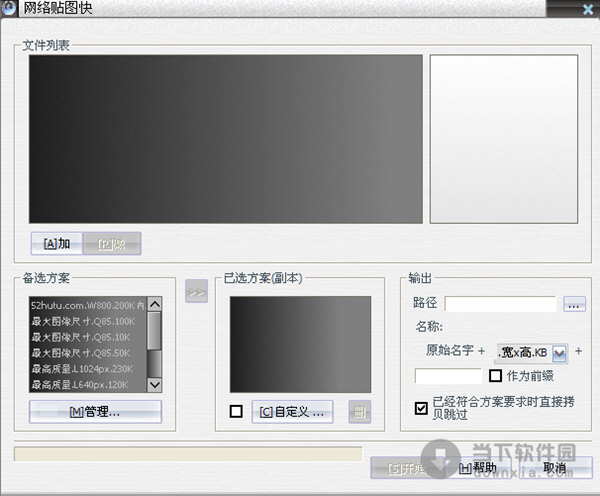Open [C]自定义... custom scheme dialog
The height and width of the screenshot is (496, 600).
292,412
